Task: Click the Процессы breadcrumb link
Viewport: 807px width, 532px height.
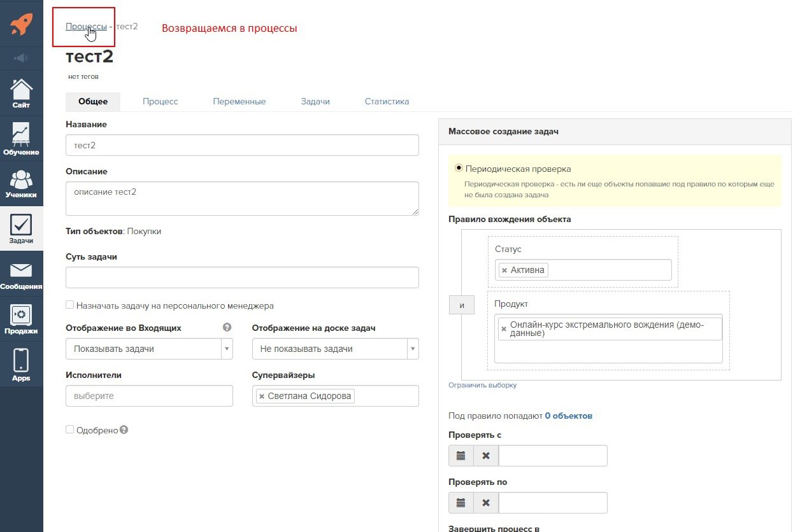Action: click(86, 26)
